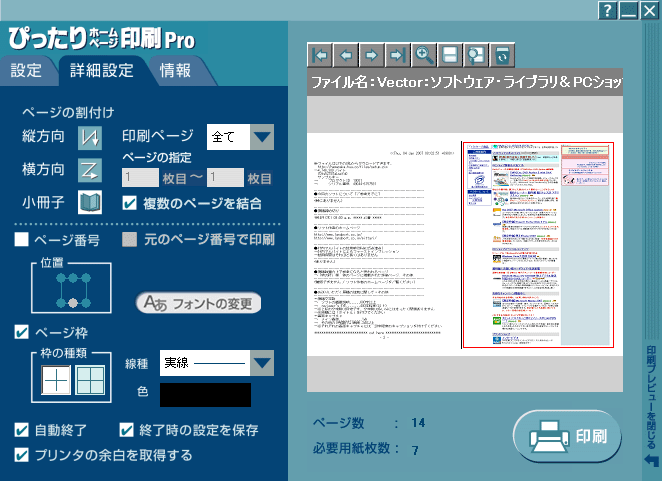Click the 印刷プレビューを閉じる arrow icon

650,460
